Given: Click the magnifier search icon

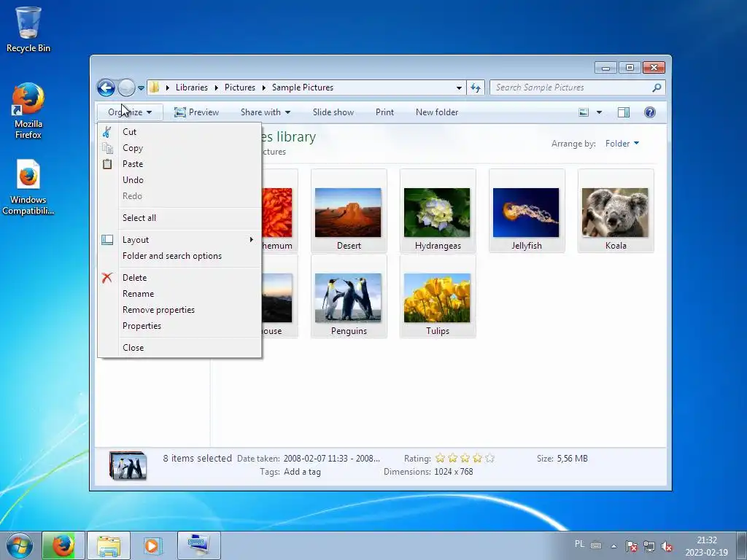Looking at the screenshot, I should click(657, 87).
